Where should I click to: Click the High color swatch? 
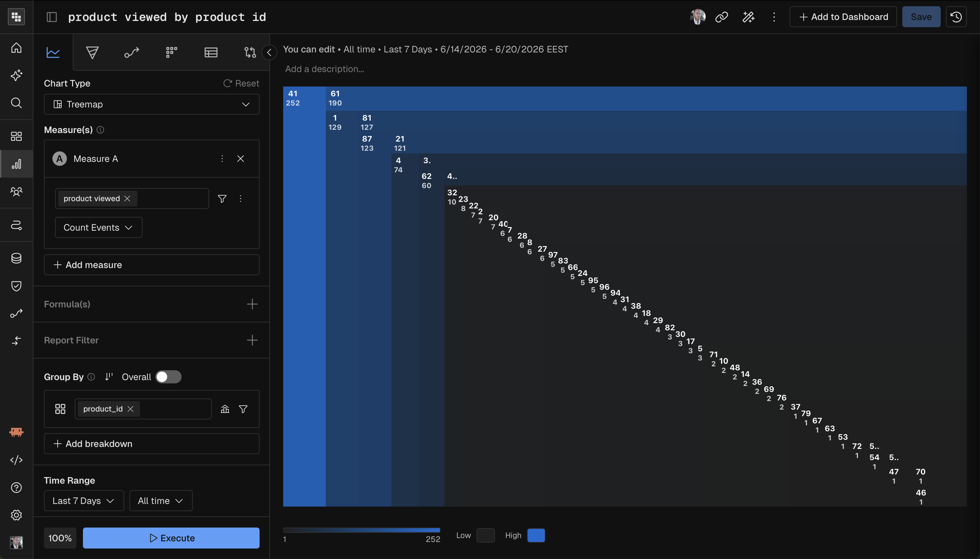pos(536,535)
